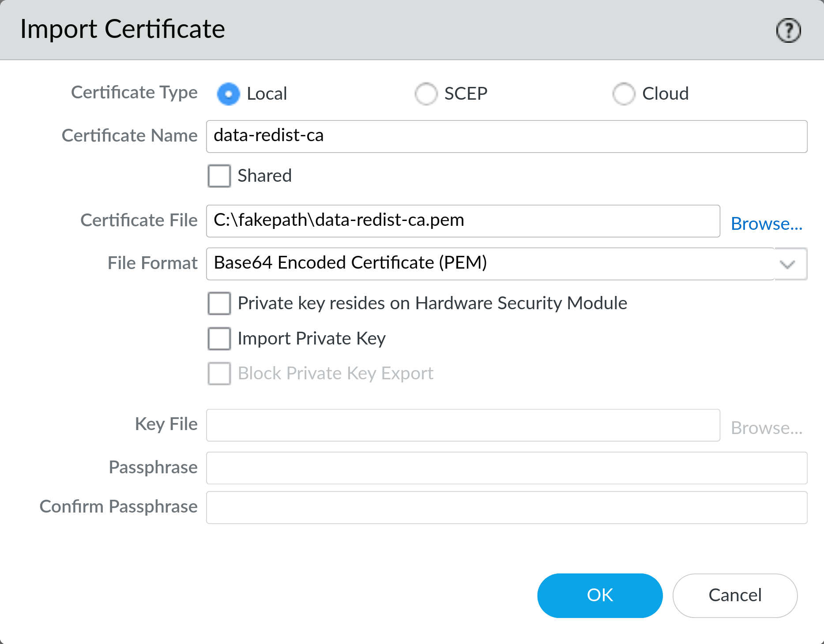Click the Passphrase entry field

(485, 468)
